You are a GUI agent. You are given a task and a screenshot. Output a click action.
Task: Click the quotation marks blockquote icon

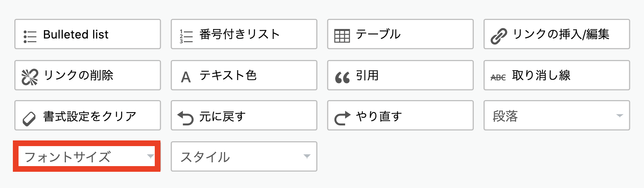[342, 78]
